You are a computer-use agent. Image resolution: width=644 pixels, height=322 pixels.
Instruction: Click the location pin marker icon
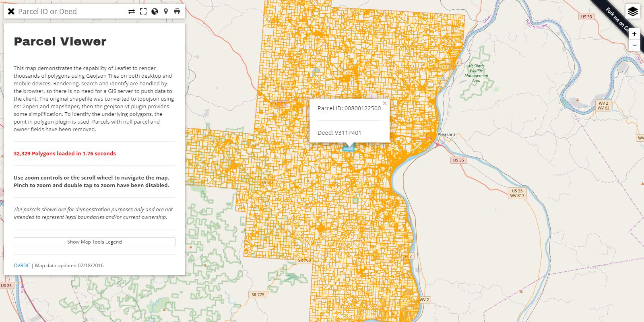[x=166, y=12]
